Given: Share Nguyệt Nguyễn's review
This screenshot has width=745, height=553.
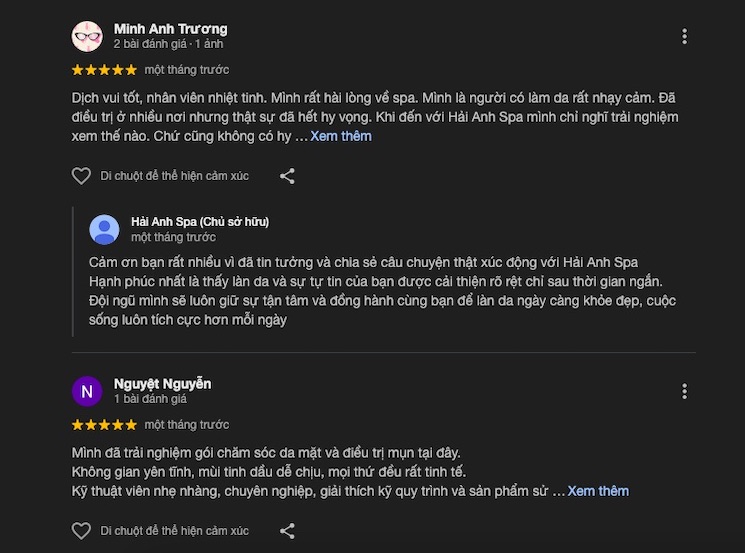Looking at the screenshot, I should click(287, 531).
